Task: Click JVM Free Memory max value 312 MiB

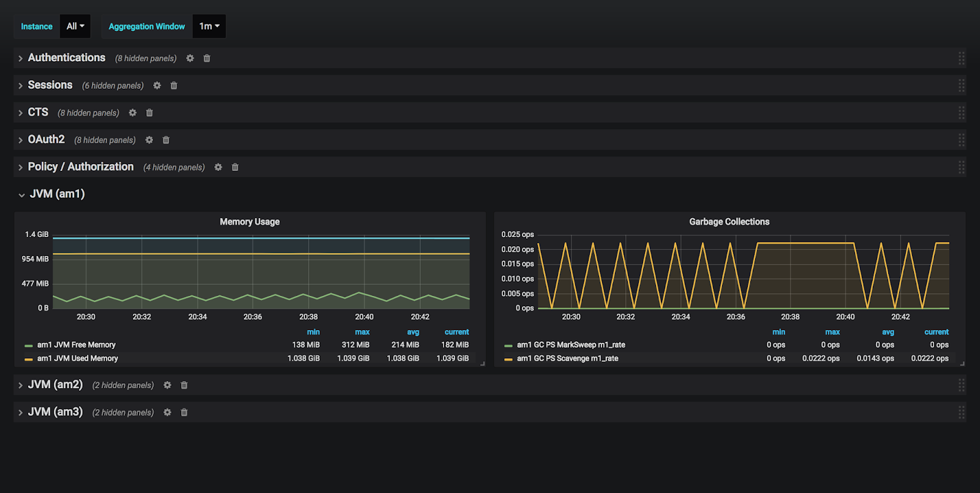Action: pyautogui.click(x=355, y=345)
